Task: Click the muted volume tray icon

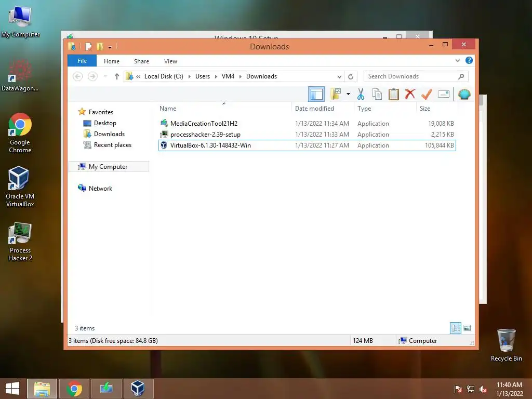Action: [x=483, y=389]
